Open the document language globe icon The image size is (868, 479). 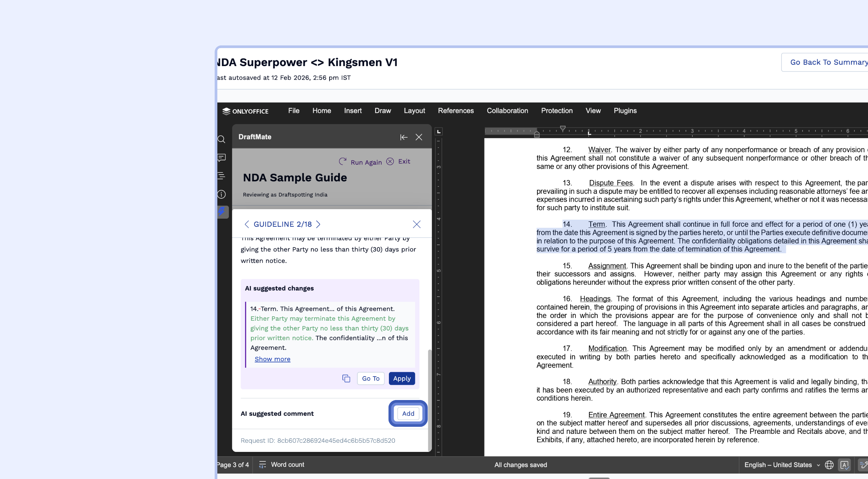829,465
